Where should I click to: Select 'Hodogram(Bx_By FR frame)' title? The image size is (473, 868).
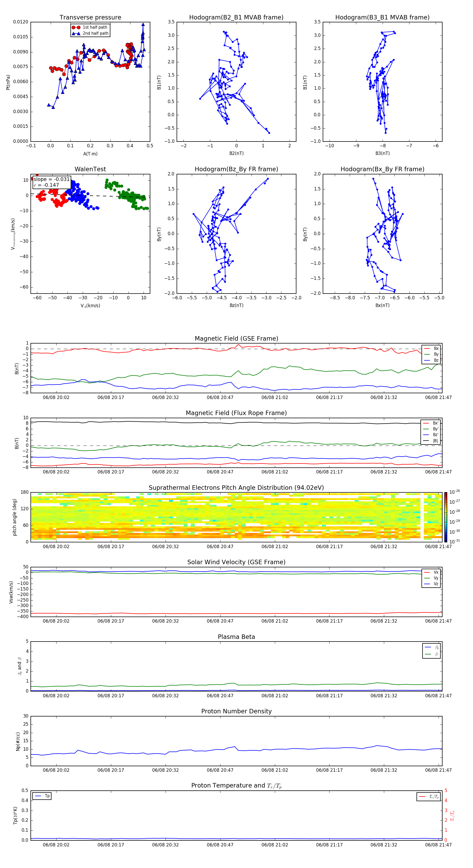[x=382, y=169]
